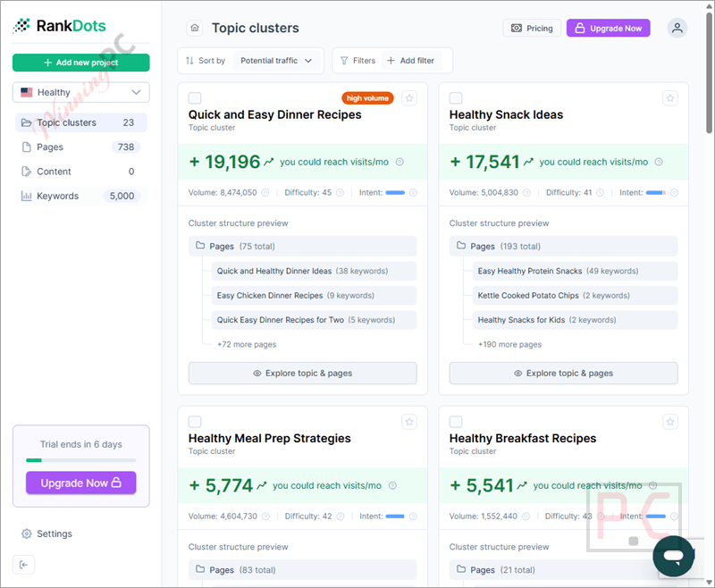Open Easy Chicken Dinner Recipes page
The width and height of the screenshot is (715, 588).
(315, 296)
